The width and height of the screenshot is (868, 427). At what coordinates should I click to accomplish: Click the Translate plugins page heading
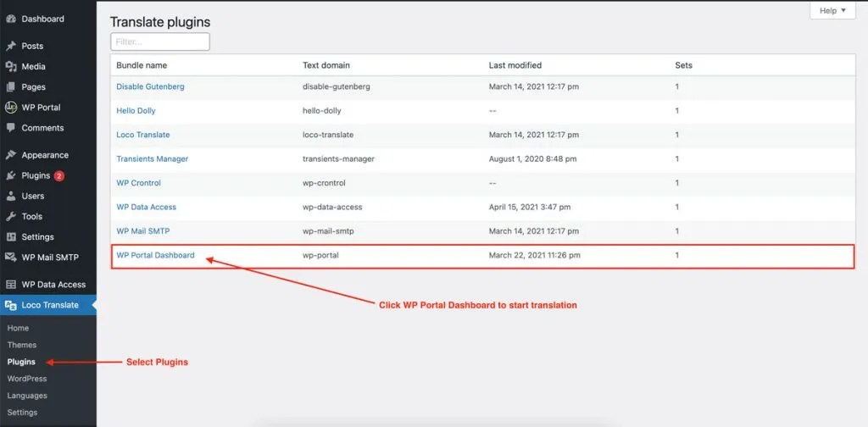[160, 22]
